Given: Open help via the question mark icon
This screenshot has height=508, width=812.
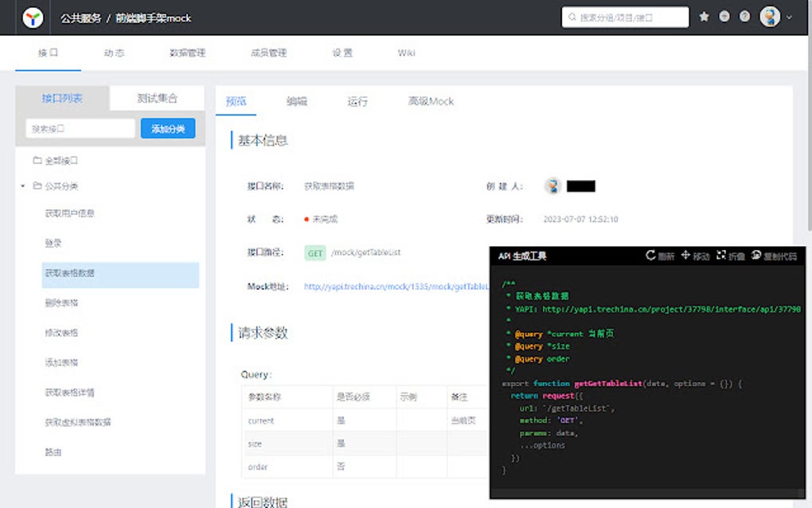Looking at the screenshot, I should tap(742, 16).
